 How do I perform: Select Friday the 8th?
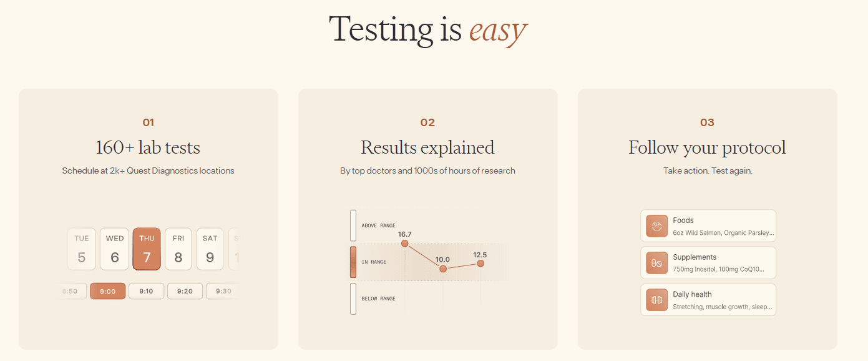tap(178, 249)
